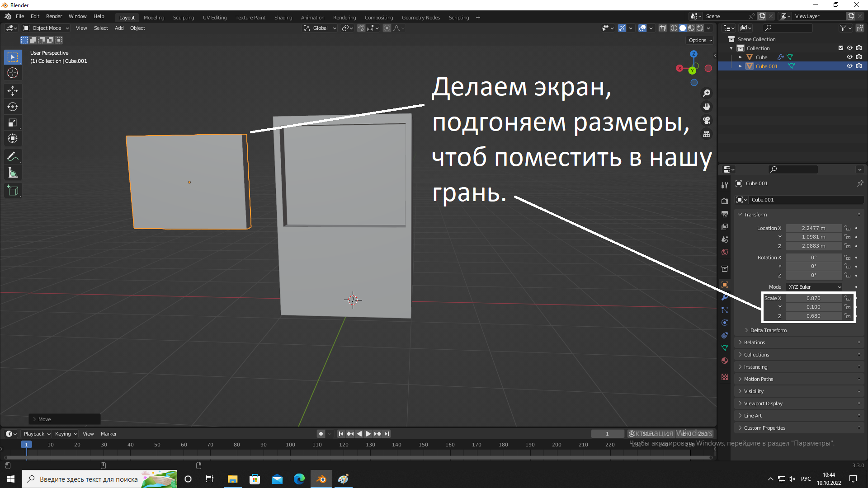
Task: Click the pan view hand icon
Action: (707, 107)
